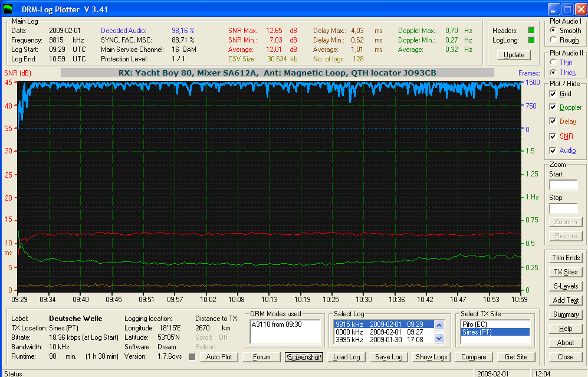Click the Restore button
This screenshot has height=377, width=588.
[x=566, y=236]
